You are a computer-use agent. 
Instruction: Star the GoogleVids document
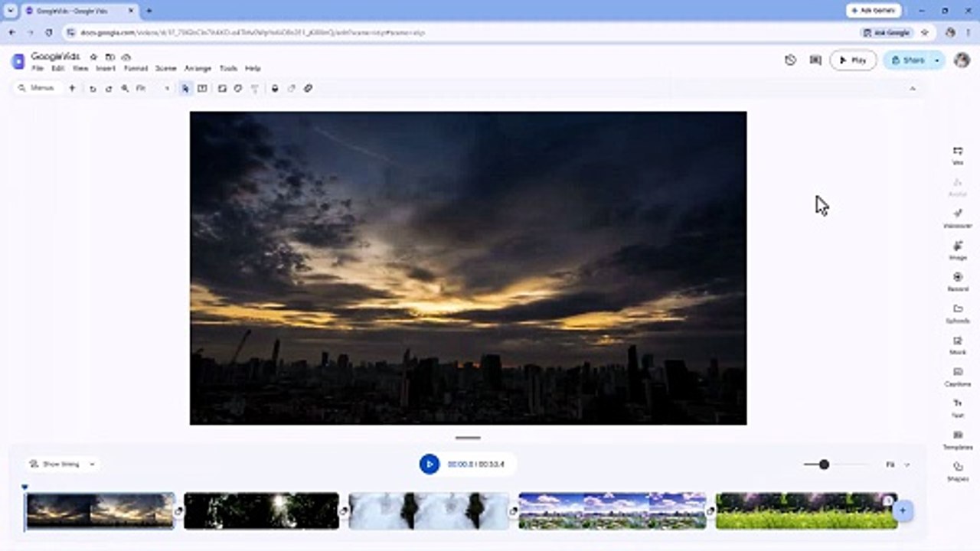coord(93,57)
